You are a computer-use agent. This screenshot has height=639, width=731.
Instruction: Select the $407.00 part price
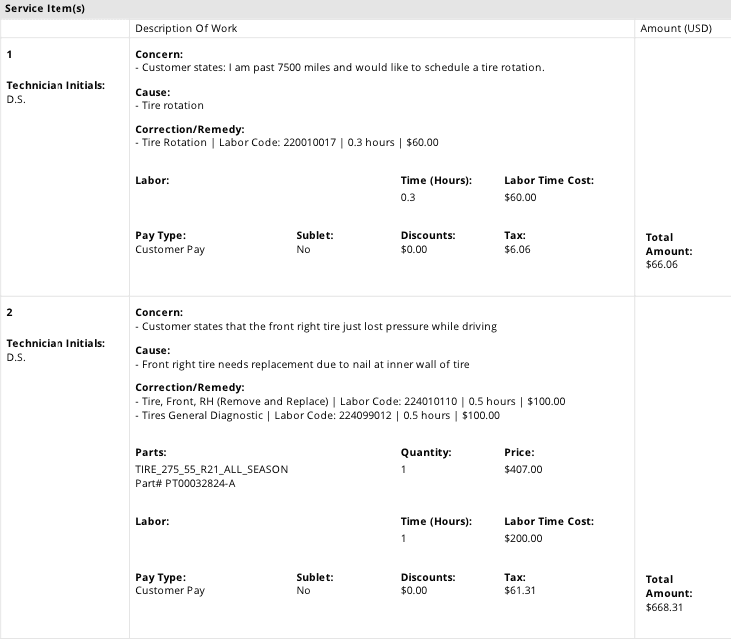click(523, 469)
